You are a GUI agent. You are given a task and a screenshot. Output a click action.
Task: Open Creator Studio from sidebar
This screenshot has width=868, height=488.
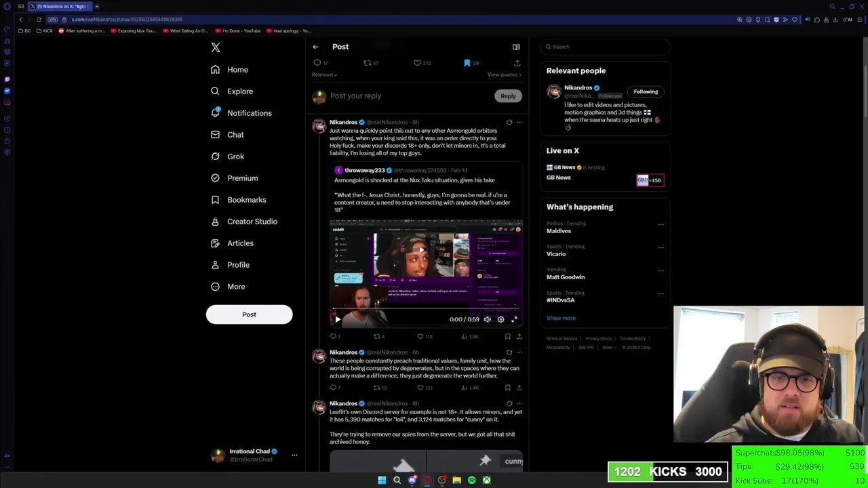243,222
